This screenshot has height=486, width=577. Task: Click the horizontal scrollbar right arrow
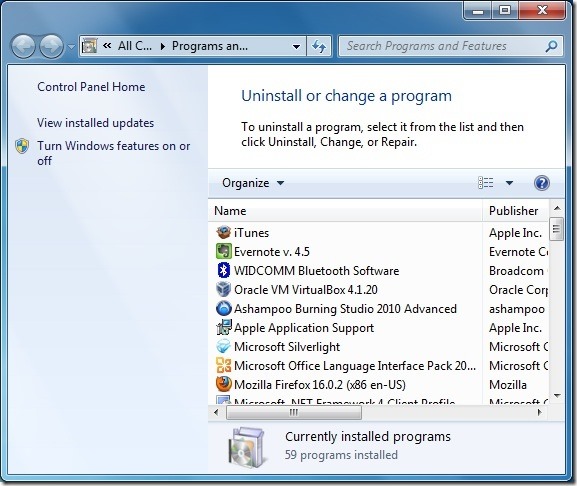point(539,412)
